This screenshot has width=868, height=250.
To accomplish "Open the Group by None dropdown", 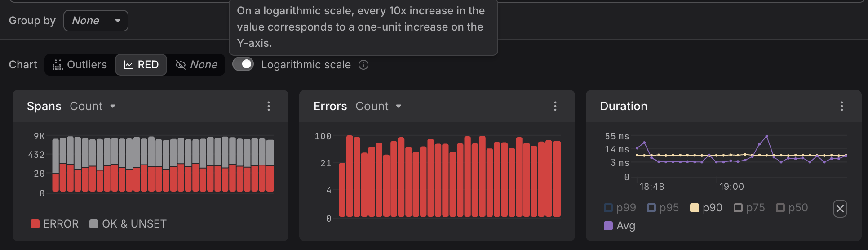I will point(96,21).
